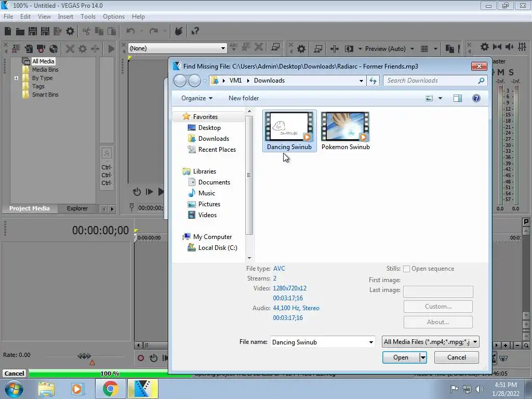
Task: Switch to the Project Media tab
Action: (30, 209)
